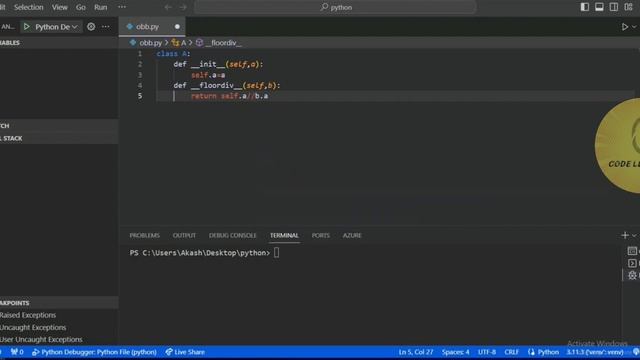Toggle bottom panel layout icon

(599, 7)
